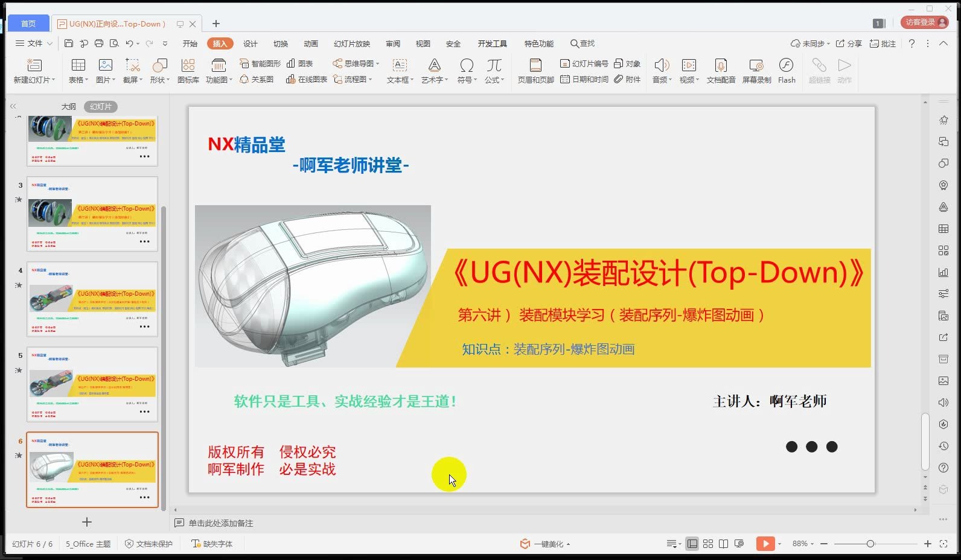The image size is (961, 560).
Task: Start slideshow with orange play button
Action: (765, 544)
